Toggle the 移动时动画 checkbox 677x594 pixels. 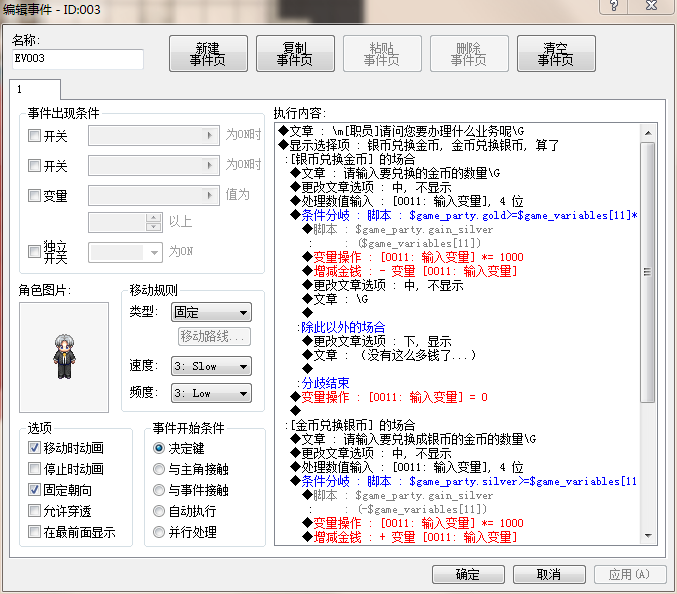34,448
